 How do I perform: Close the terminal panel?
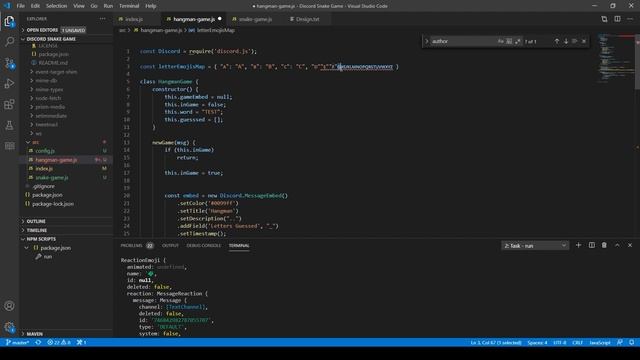630,245
